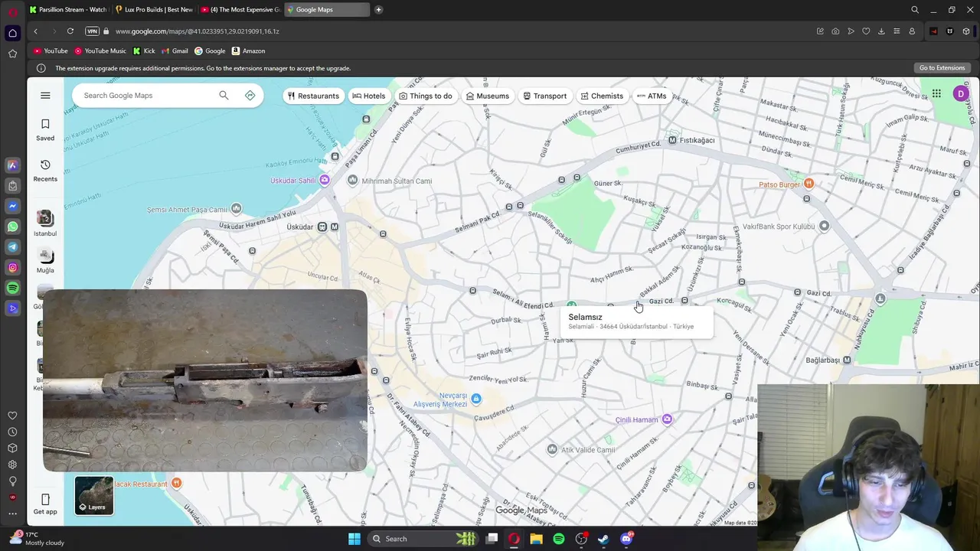Open the Muğla recent entry
980x551 pixels.
[45, 260]
